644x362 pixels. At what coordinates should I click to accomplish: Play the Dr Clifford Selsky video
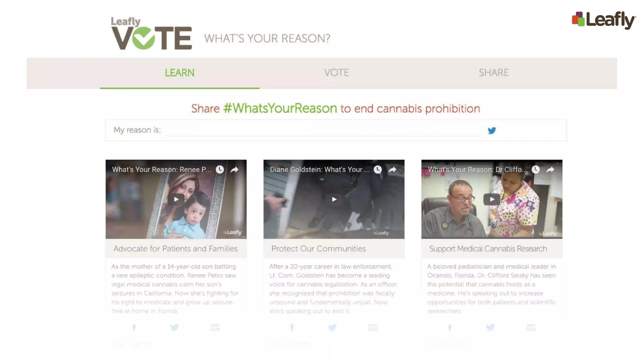(492, 199)
